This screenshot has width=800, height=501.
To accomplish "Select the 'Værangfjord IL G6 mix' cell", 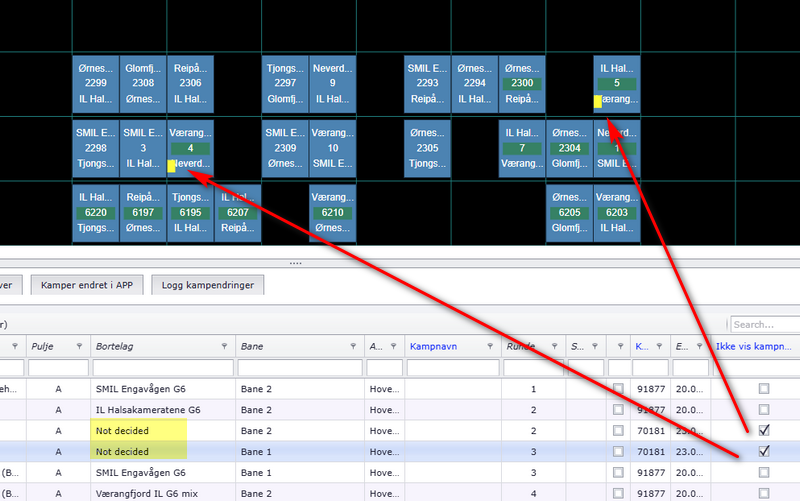I will (x=163, y=493).
